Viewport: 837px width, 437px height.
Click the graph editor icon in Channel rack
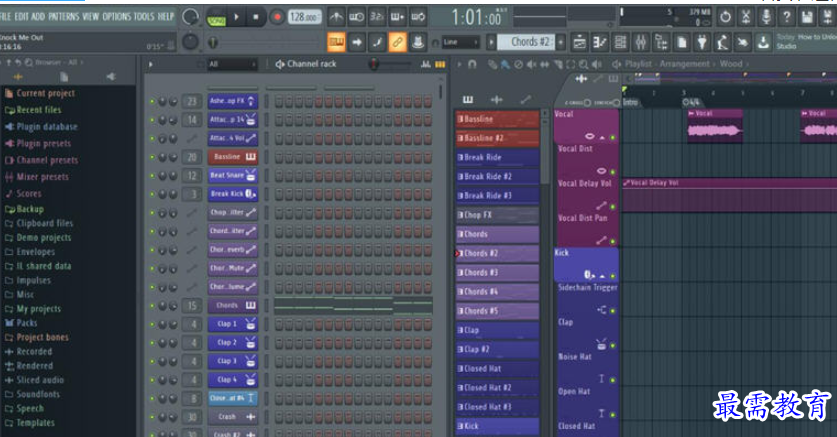[x=426, y=65]
